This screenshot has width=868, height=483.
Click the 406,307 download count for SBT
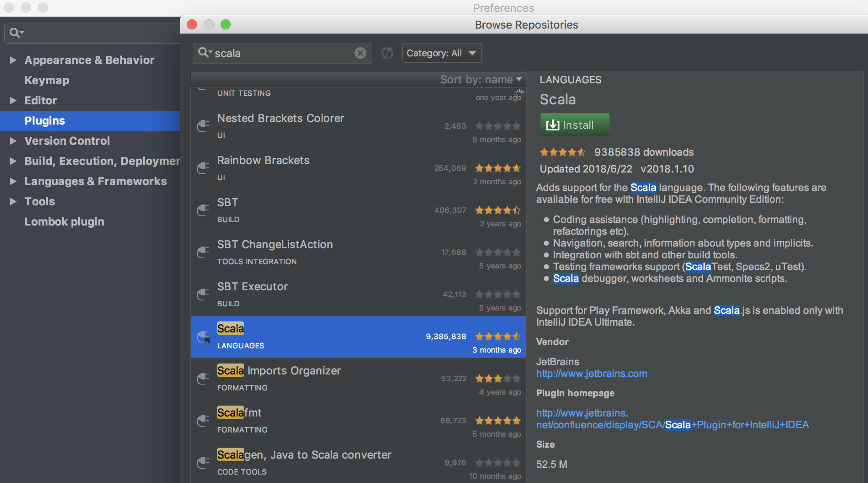point(450,210)
